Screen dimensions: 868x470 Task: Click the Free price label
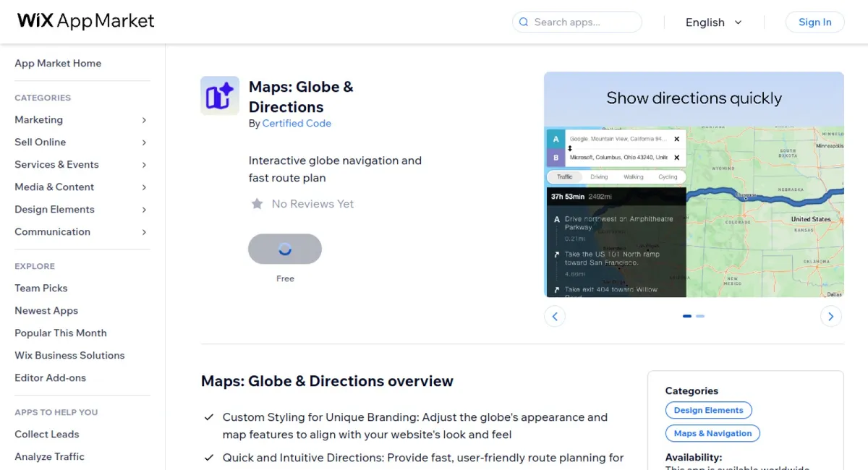tap(285, 278)
